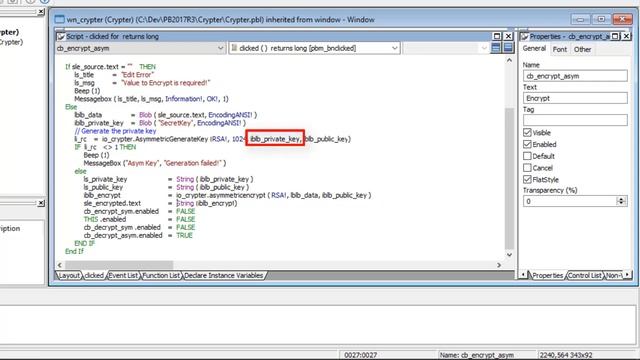Screen dimensions: 640x360
Task: Click the script editor vertical scrollbar down arrow
Action: (509, 255)
